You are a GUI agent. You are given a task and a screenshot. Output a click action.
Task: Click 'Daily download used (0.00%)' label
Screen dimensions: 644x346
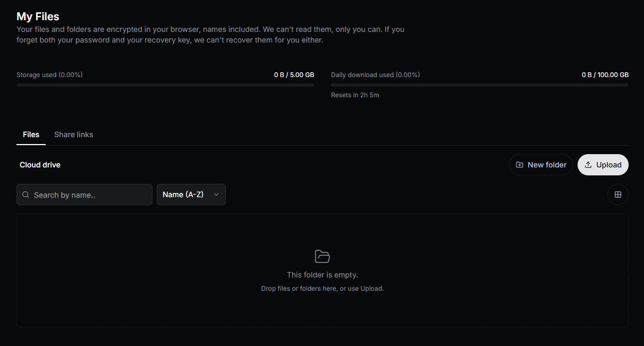click(375, 75)
